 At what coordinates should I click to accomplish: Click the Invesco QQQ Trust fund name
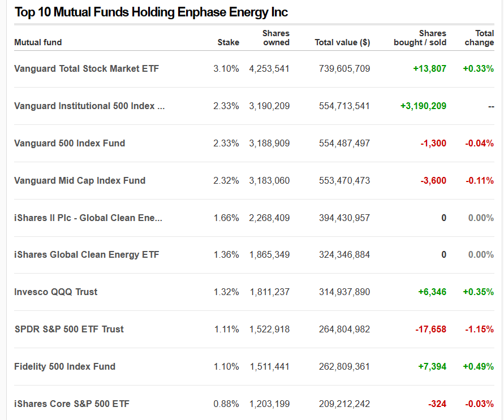[x=55, y=292]
